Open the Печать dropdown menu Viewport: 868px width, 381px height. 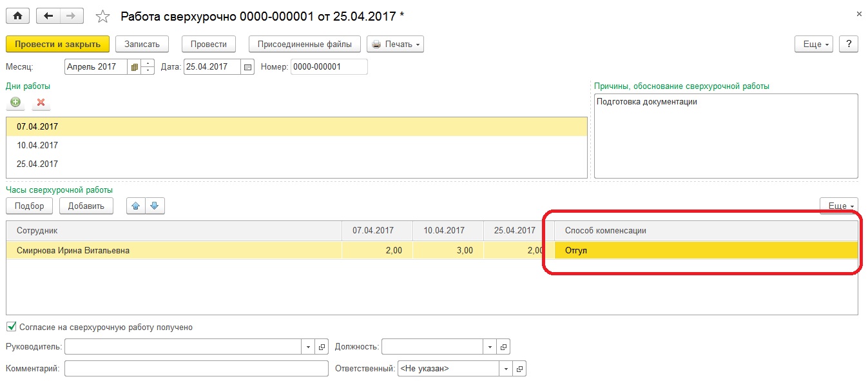[395, 44]
